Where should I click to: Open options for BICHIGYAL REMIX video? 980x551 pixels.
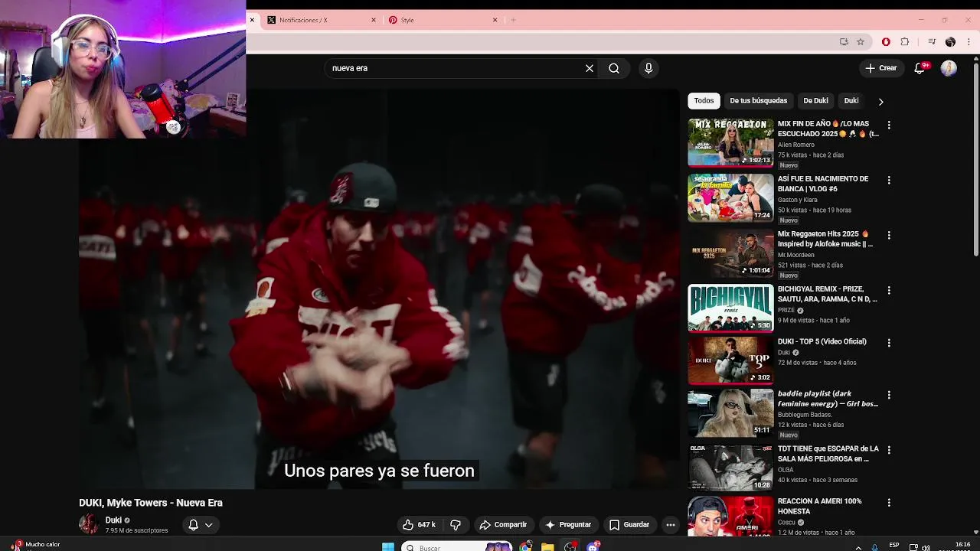pos(889,290)
